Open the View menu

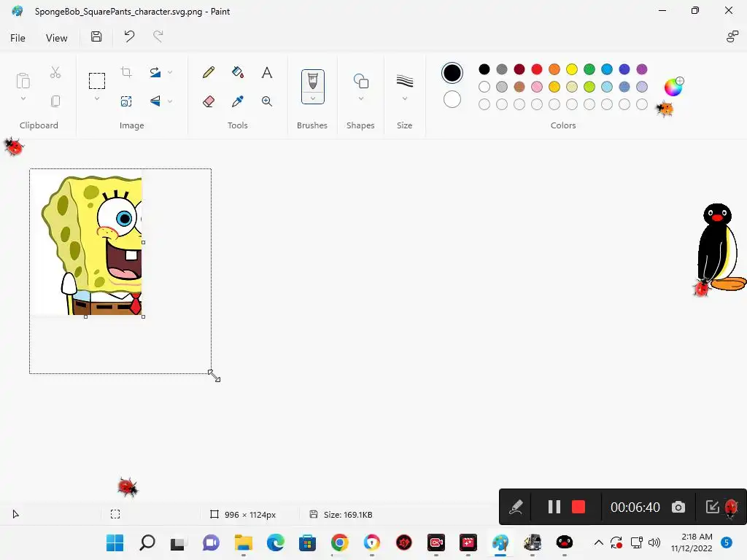pyautogui.click(x=56, y=38)
